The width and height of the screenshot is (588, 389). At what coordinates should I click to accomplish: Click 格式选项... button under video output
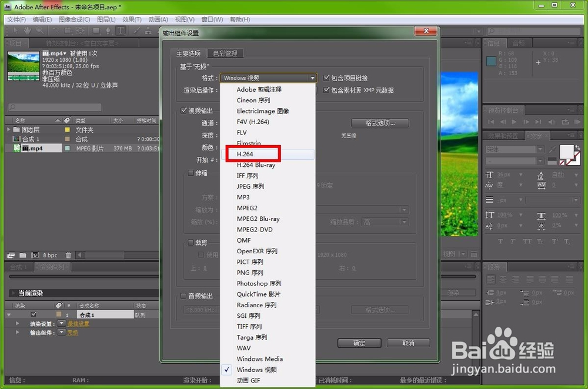coord(380,123)
